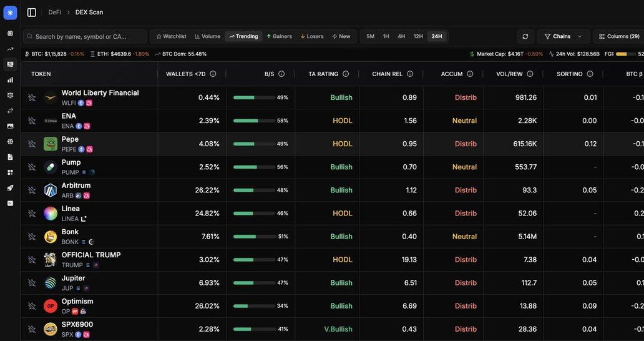This screenshot has height=341, width=644.
Task: Show info for WALLETS <7D column
Action: 213,74
